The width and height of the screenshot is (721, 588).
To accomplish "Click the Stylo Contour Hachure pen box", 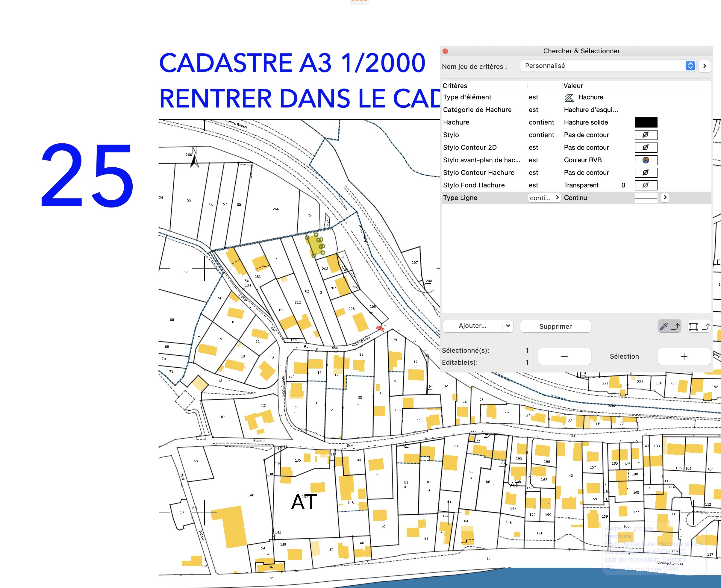I will 646,172.
